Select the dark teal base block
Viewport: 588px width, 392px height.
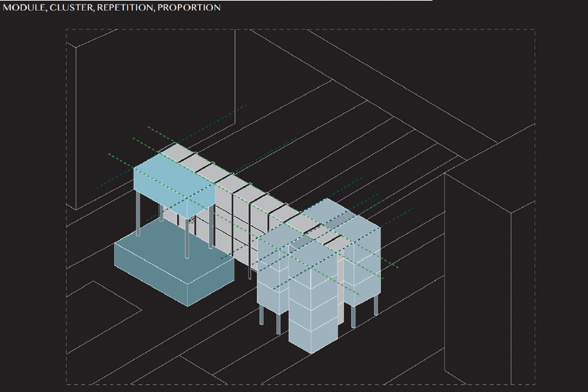click(175, 261)
